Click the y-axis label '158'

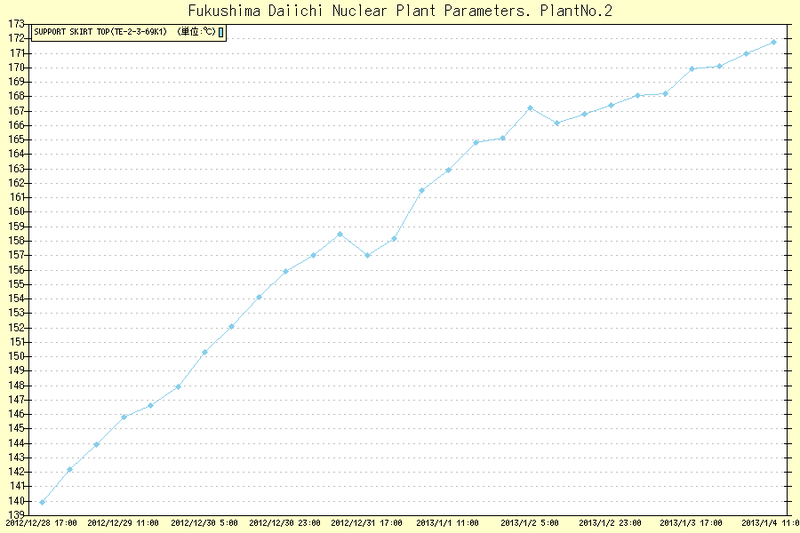[16, 241]
